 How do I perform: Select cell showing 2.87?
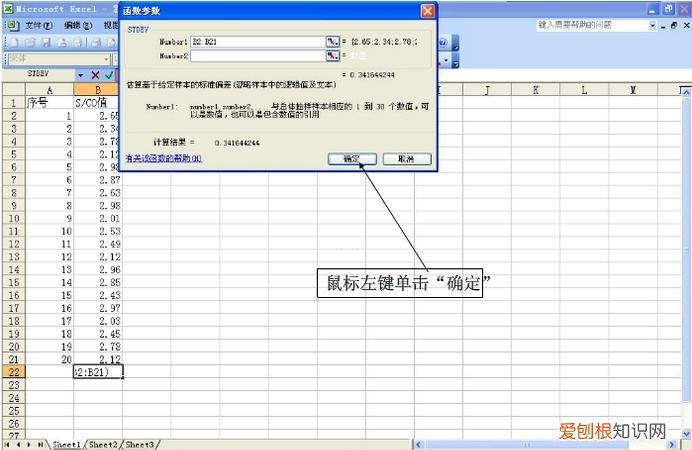[x=98, y=180]
